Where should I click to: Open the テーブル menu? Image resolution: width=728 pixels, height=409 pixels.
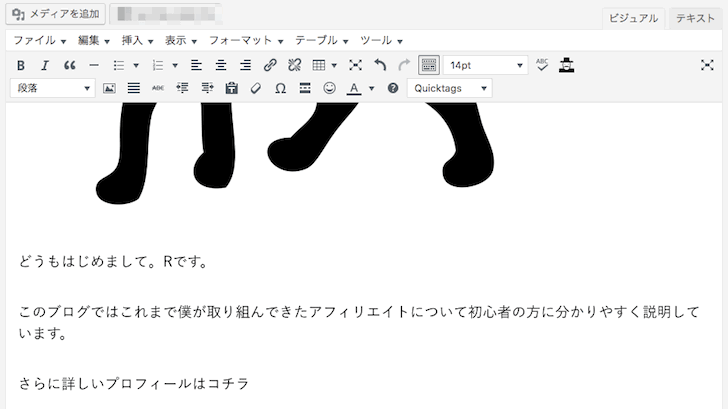pos(322,40)
